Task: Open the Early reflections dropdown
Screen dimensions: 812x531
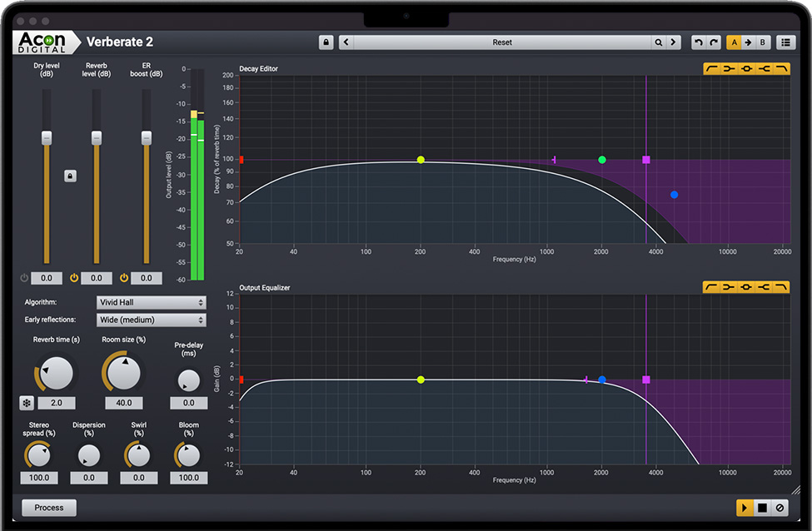Action: [151, 320]
